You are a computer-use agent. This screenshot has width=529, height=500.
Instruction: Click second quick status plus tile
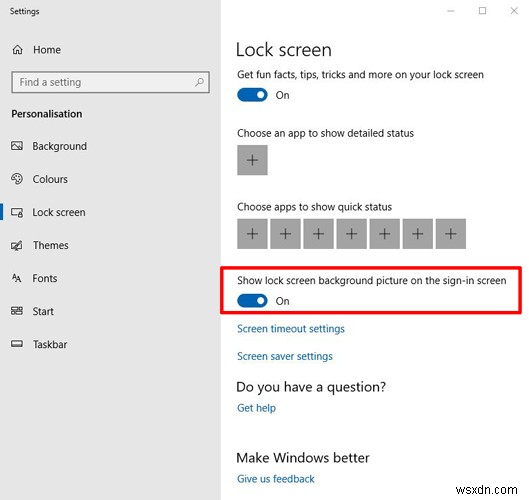pos(285,234)
